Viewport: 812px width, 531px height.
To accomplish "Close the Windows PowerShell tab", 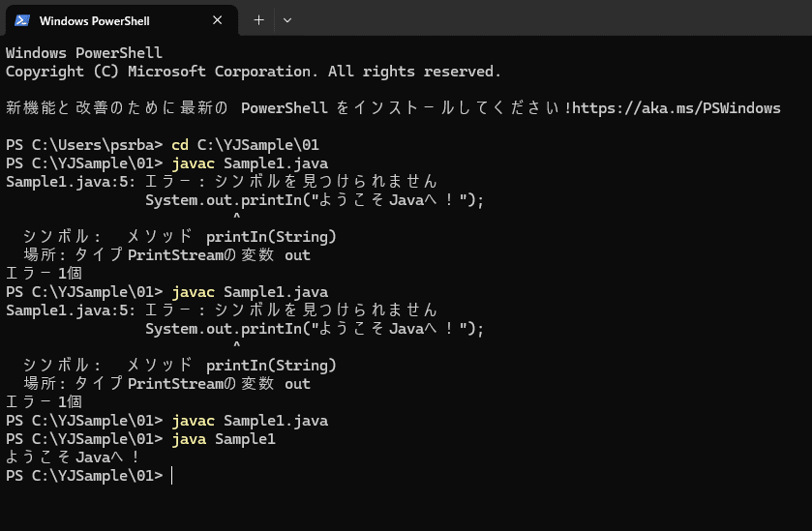I will (218, 20).
